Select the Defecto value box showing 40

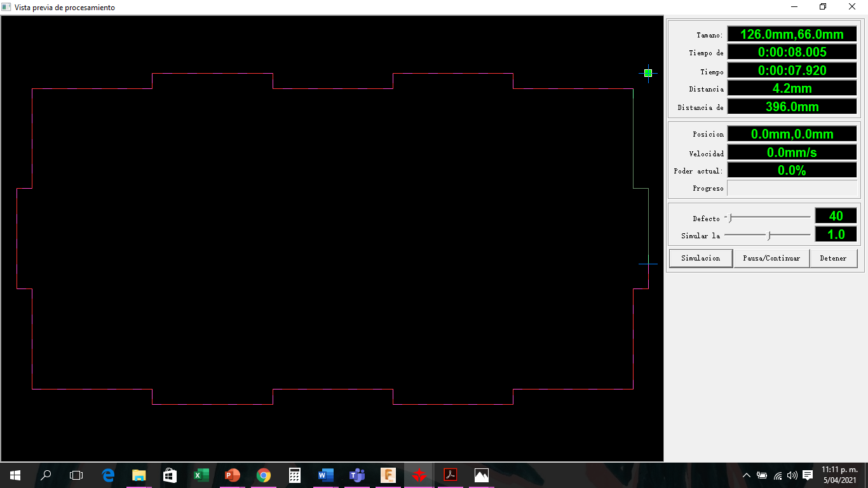tap(836, 215)
